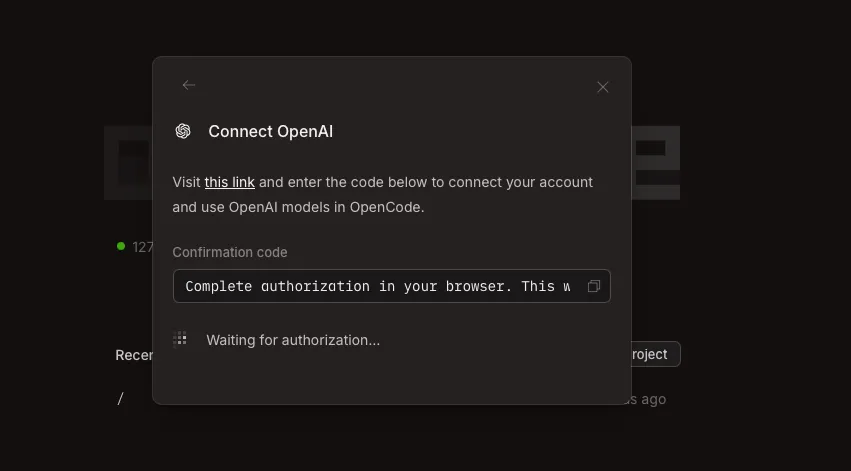Click the waiting spinner icon
851x471 pixels.
coord(180,339)
